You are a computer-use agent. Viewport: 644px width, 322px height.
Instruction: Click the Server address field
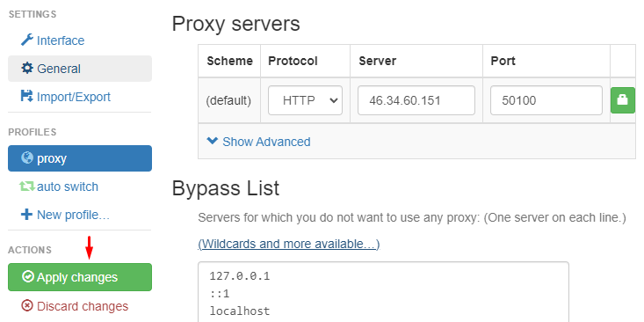click(416, 100)
